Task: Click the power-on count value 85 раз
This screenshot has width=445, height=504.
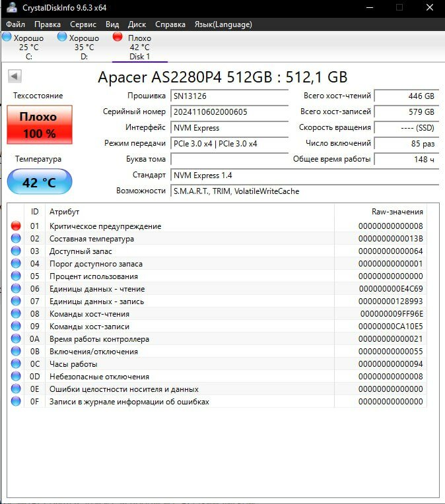Action: 407,143
